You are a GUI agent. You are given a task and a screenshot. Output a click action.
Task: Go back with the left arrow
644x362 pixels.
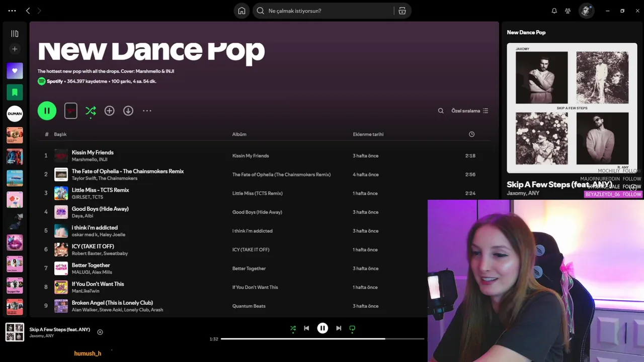[x=28, y=11]
